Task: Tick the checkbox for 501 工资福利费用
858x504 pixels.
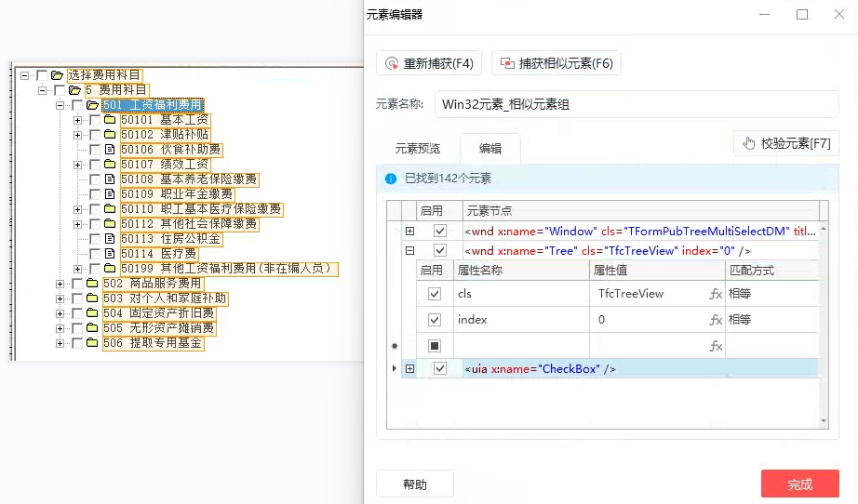Action: [x=77, y=105]
